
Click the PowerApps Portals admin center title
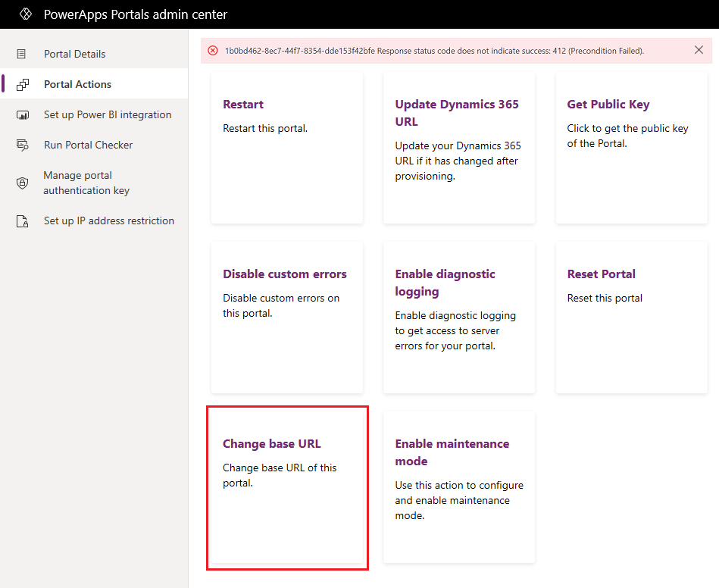pos(136,14)
